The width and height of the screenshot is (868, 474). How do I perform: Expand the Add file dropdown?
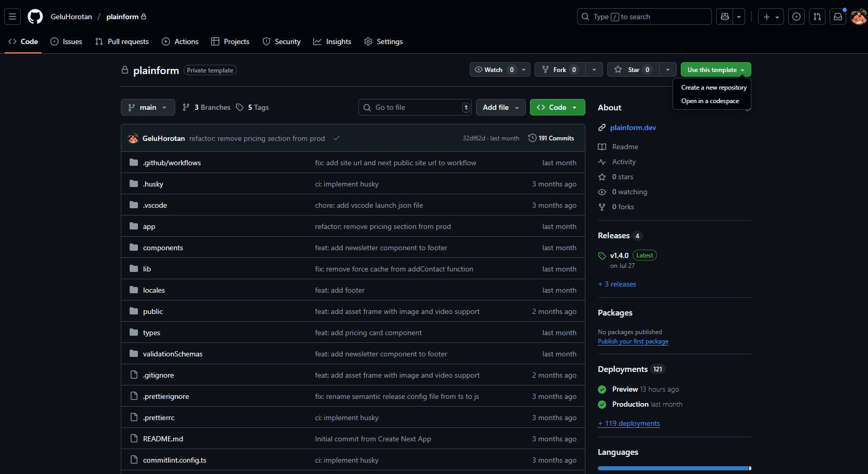click(x=500, y=107)
